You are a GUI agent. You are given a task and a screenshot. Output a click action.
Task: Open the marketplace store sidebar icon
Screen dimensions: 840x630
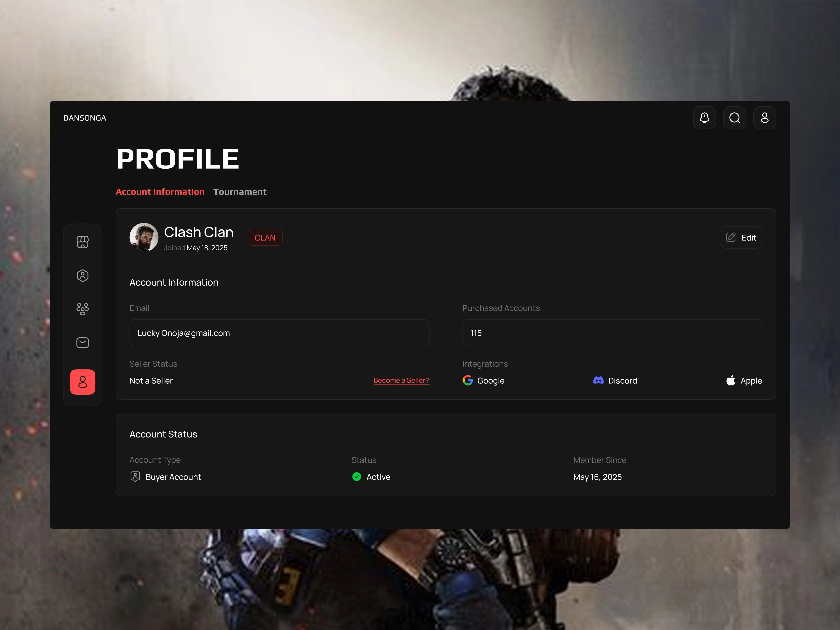(x=82, y=242)
